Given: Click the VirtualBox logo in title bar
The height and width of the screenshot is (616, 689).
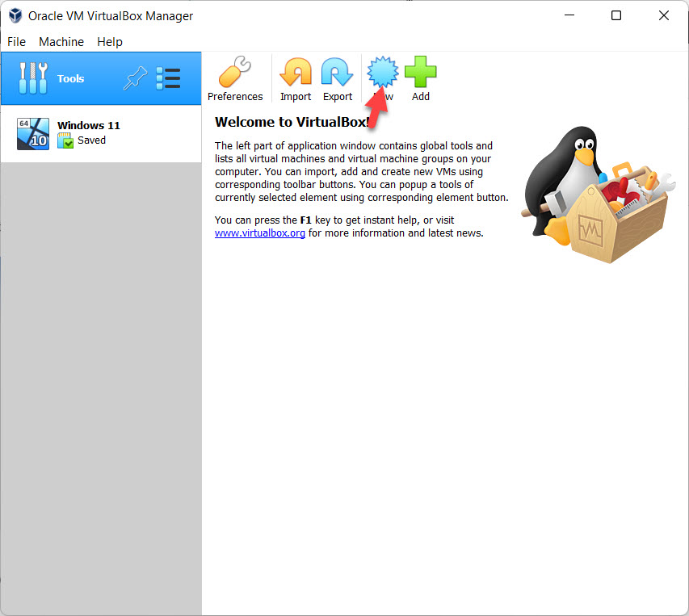Looking at the screenshot, I should [x=15, y=15].
